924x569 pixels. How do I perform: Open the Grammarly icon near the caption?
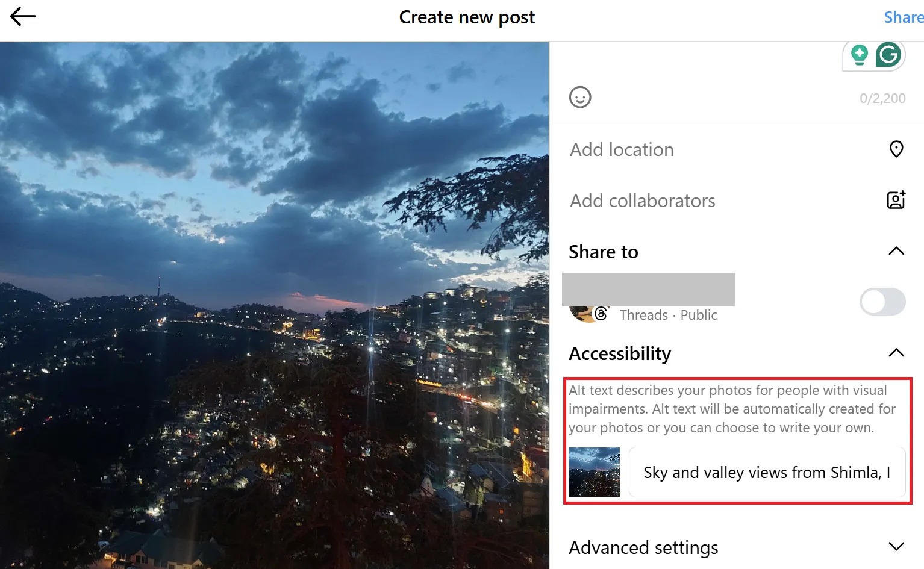[888, 54]
